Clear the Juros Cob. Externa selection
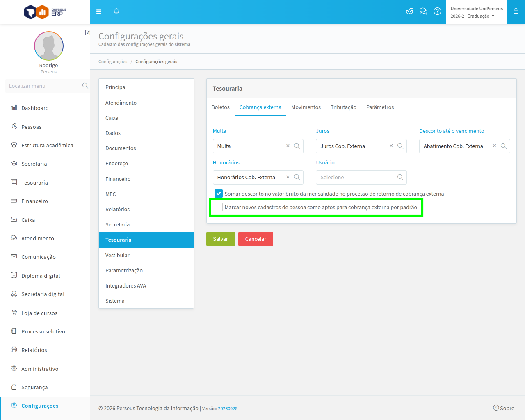The width and height of the screenshot is (525, 420). coord(391,146)
